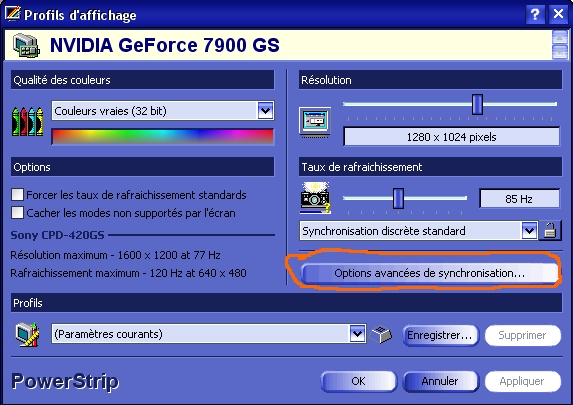Go to next adapter with header down arrow

pyautogui.click(x=559, y=52)
